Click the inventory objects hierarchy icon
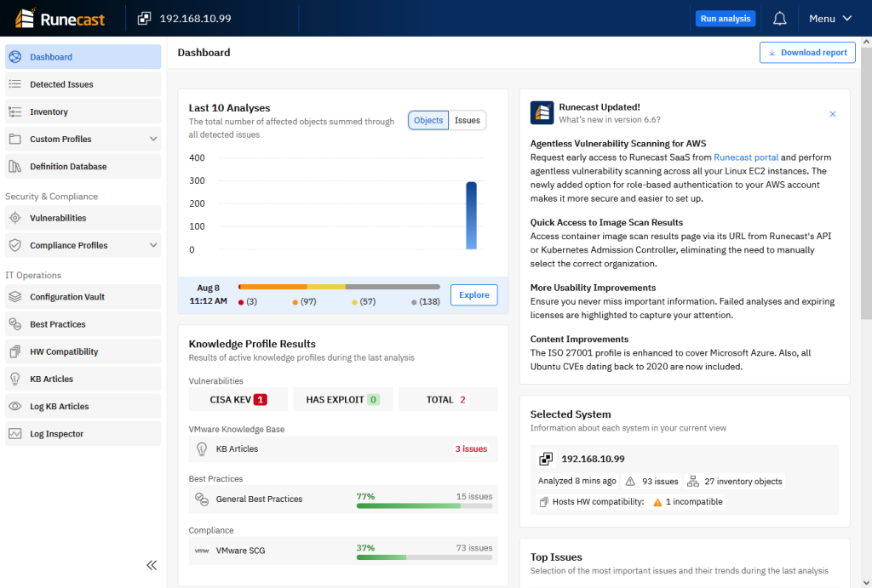The width and height of the screenshot is (872, 588). (x=693, y=482)
